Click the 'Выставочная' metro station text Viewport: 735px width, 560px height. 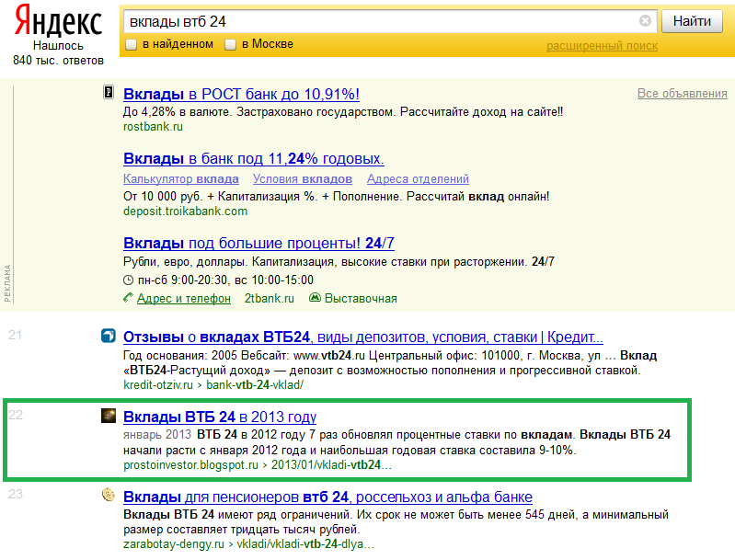pos(361,299)
